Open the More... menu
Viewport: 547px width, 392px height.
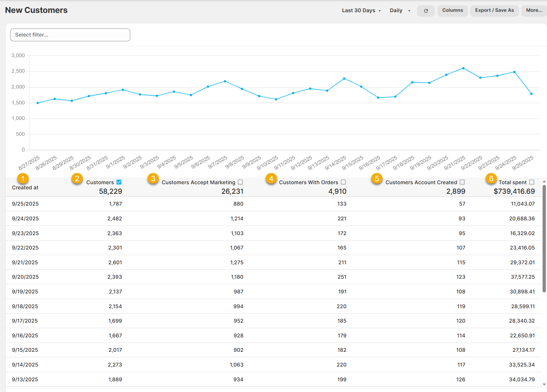534,10
